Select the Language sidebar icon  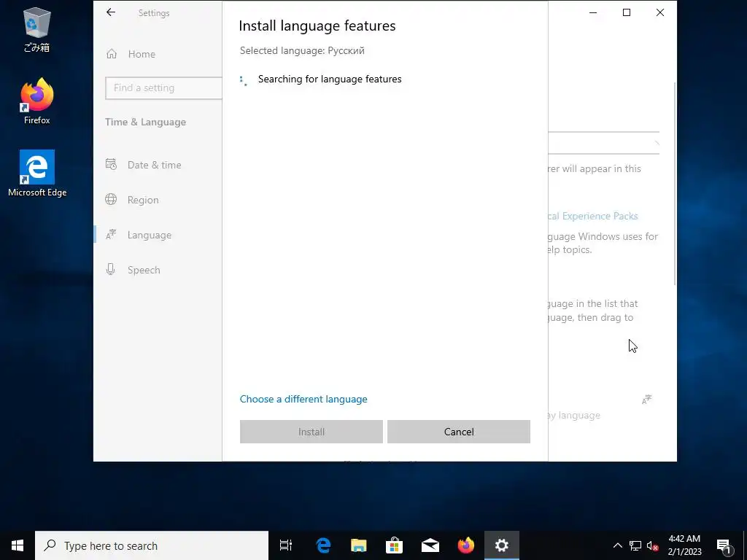click(111, 234)
